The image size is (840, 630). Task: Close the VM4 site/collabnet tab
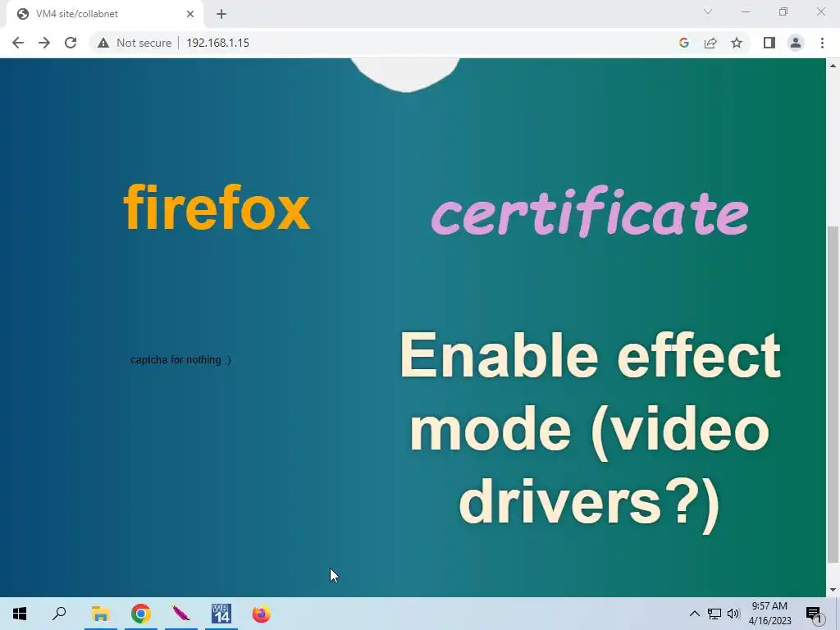pos(190,14)
